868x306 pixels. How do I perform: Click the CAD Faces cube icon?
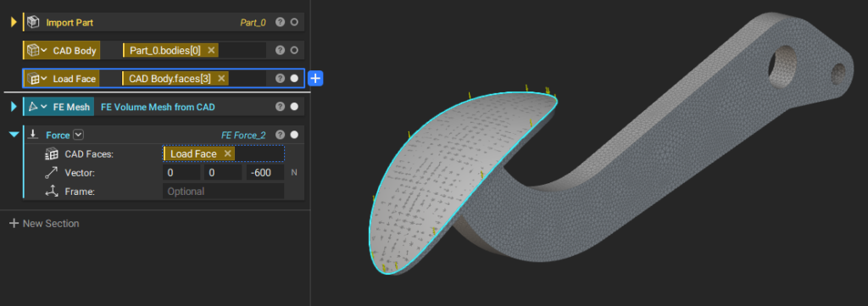coord(52,153)
